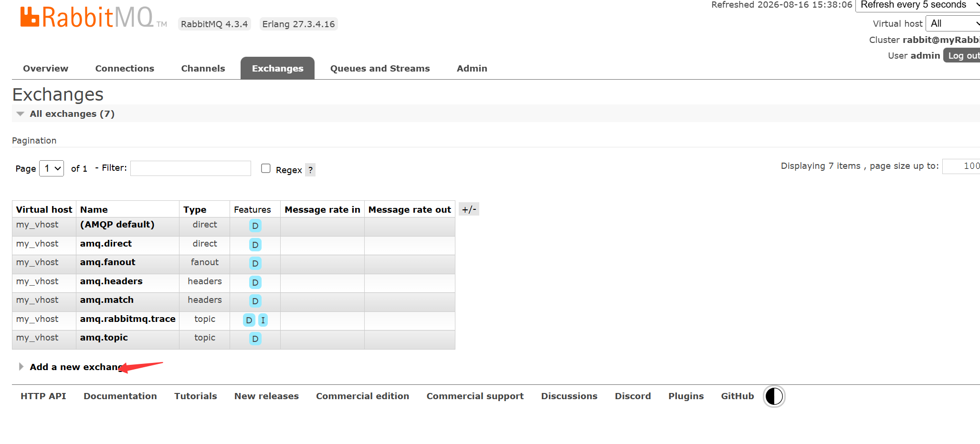Open the Plugins footer link
The image size is (980, 444).
pyautogui.click(x=686, y=396)
